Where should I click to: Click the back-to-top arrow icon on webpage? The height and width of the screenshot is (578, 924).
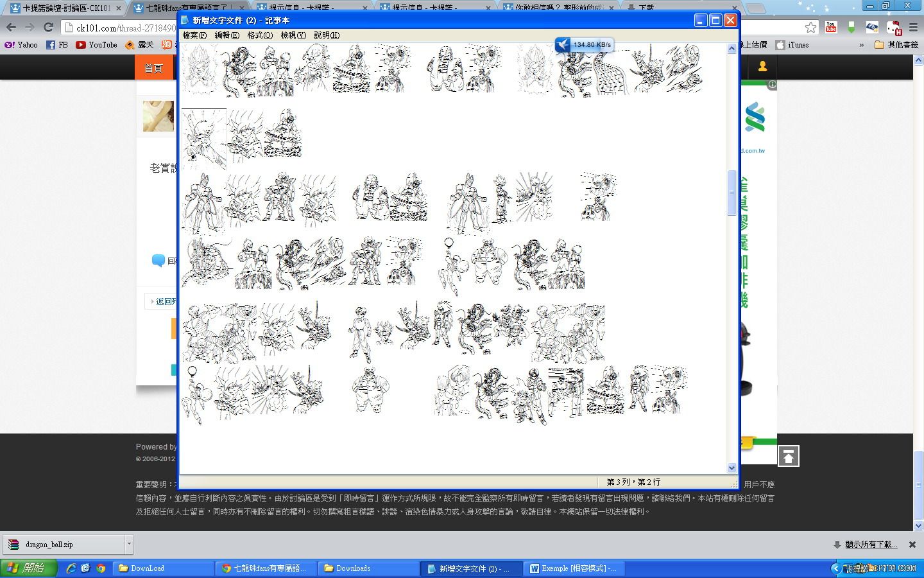788,456
